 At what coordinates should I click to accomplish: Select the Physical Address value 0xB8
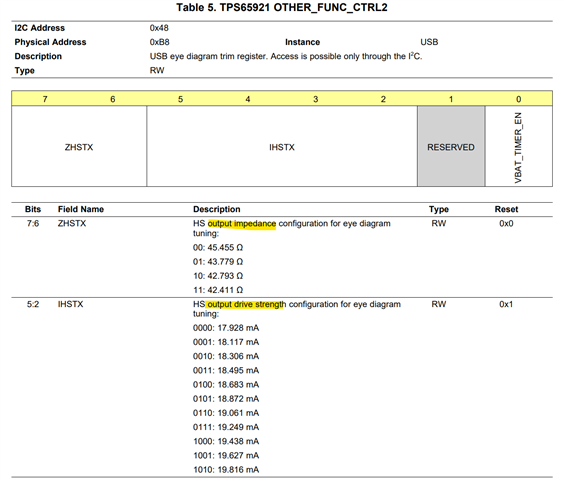pyautogui.click(x=159, y=42)
